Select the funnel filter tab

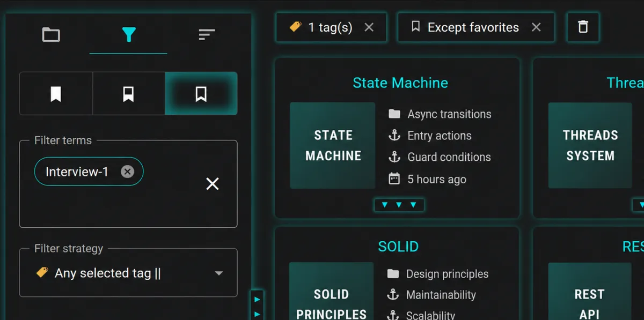pyautogui.click(x=128, y=35)
